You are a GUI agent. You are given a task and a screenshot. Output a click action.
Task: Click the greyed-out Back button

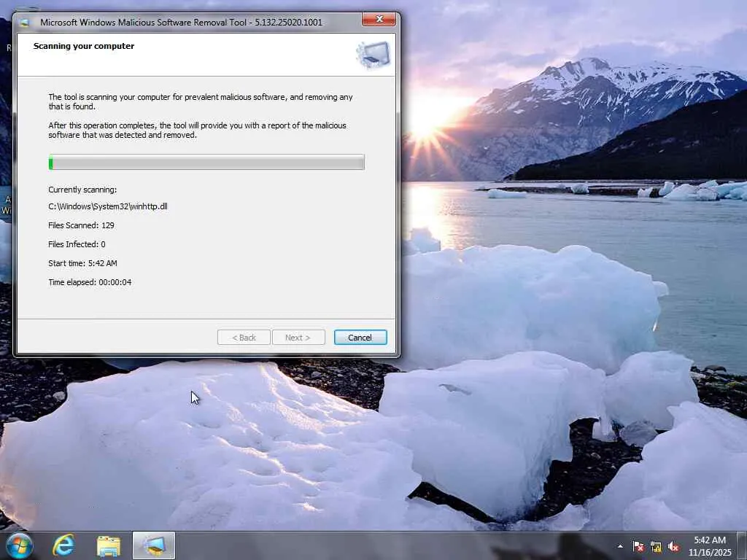pyautogui.click(x=244, y=337)
